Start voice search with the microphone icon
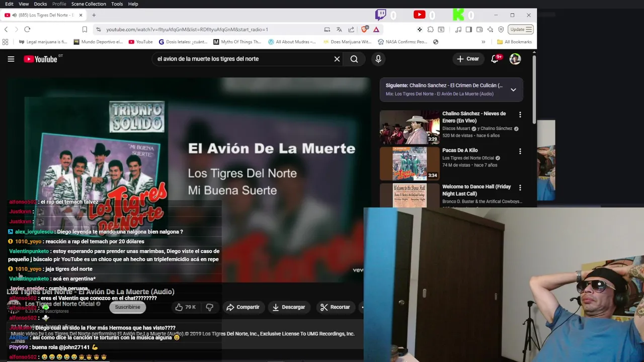Image resolution: width=644 pixels, height=362 pixels. click(x=378, y=59)
